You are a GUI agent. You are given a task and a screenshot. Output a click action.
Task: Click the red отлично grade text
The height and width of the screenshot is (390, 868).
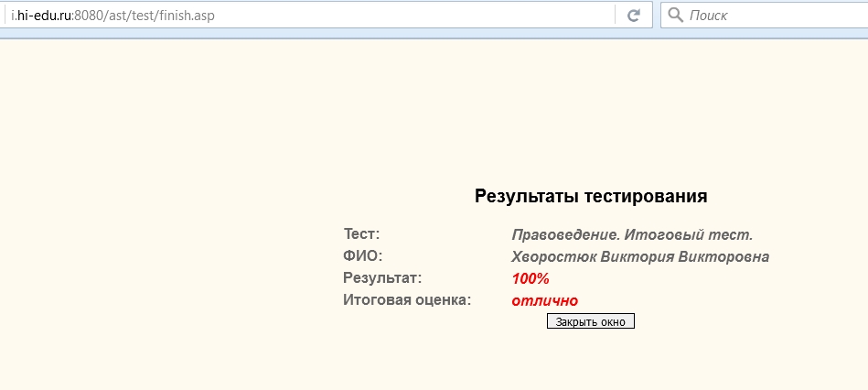click(545, 300)
